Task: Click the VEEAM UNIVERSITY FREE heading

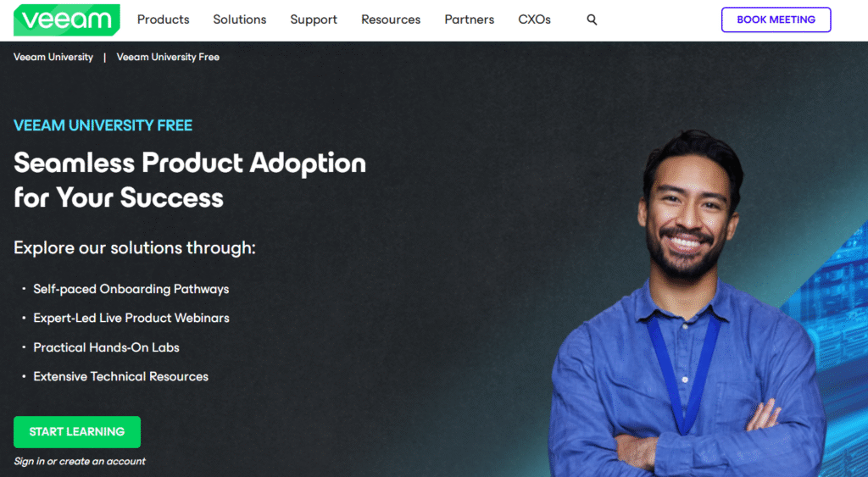Action: click(103, 125)
